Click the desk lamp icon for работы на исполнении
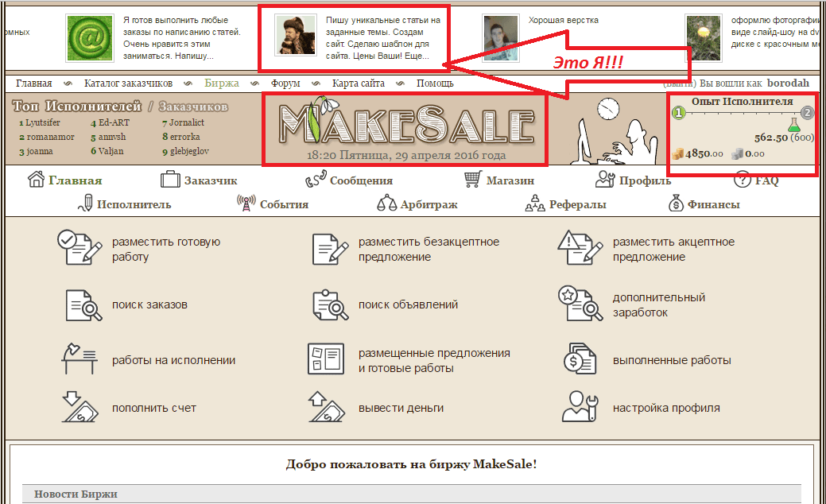This screenshot has width=826, height=504. click(79, 359)
